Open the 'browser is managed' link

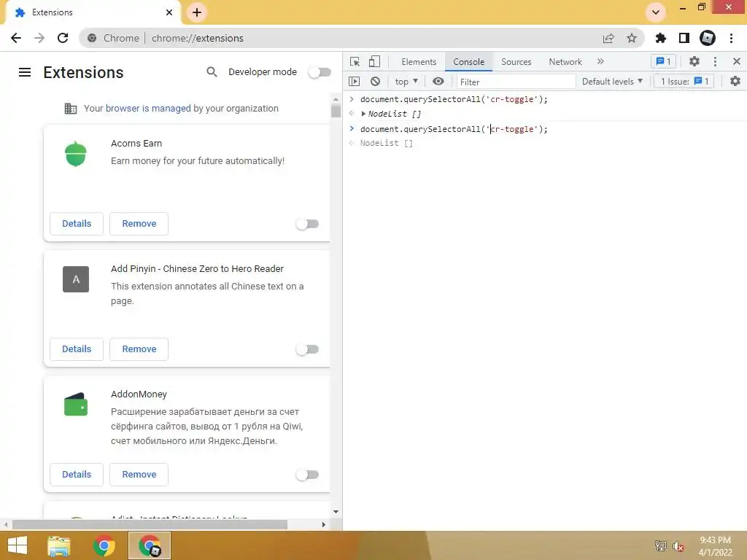[148, 109]
